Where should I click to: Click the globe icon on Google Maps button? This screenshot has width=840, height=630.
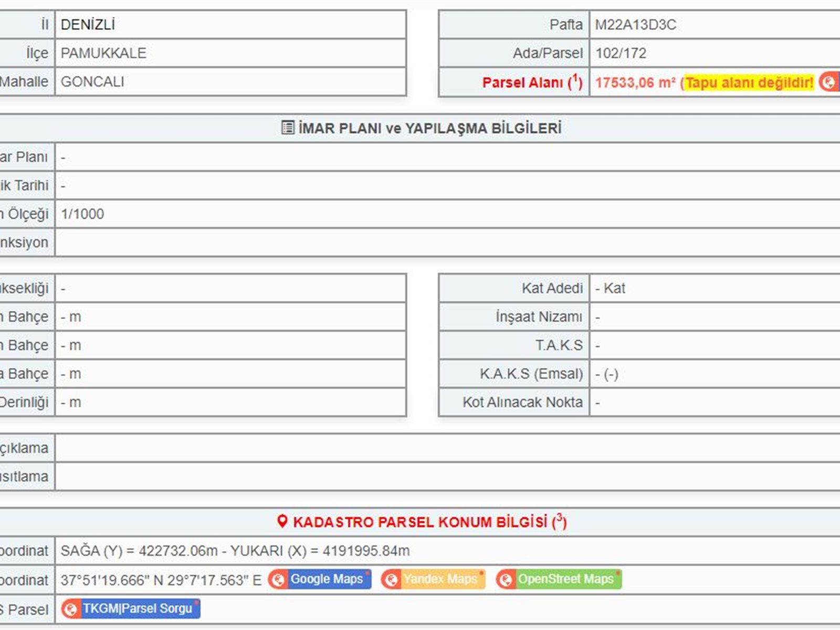(278, 580)
